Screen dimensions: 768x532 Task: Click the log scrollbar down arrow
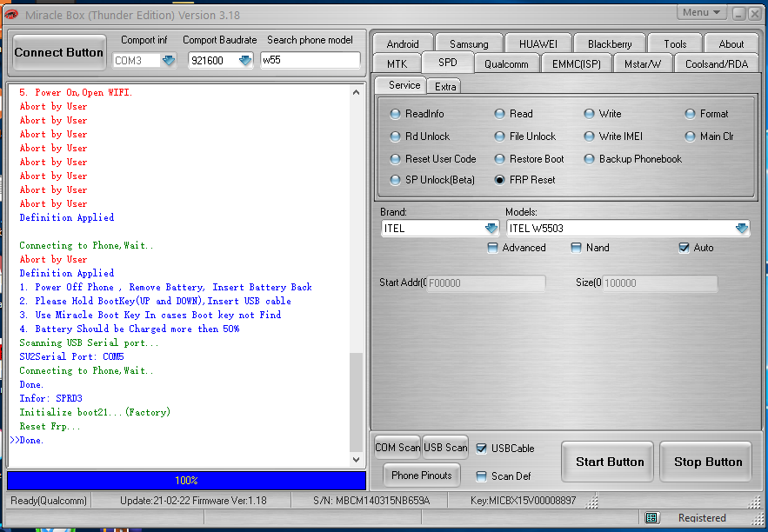click(356, 460)
